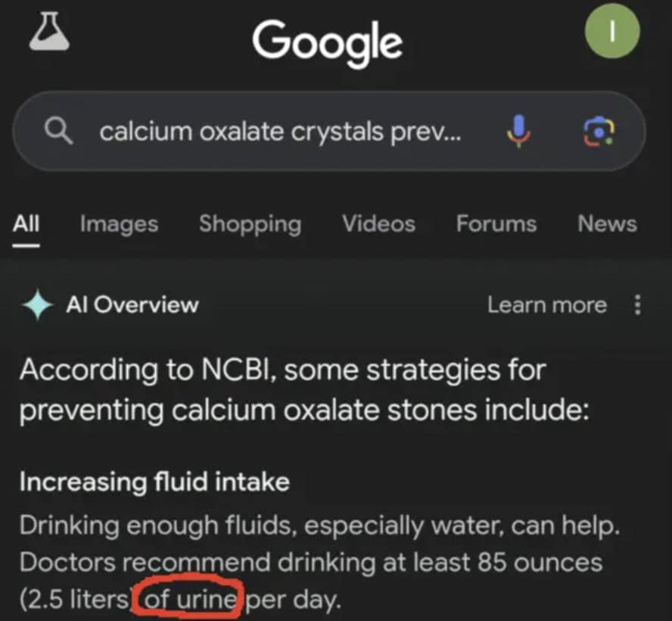Select the All results tab
The width and height of the screenshot is (672, 621).
(x=26, y=223)
